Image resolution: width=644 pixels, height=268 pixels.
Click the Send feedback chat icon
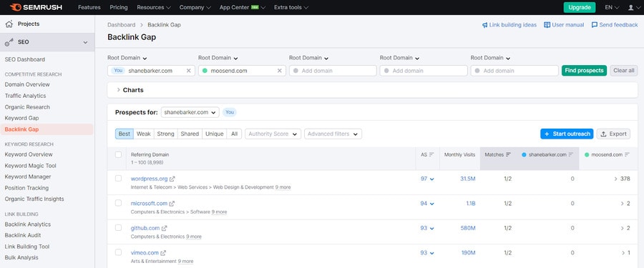[595, 25]
